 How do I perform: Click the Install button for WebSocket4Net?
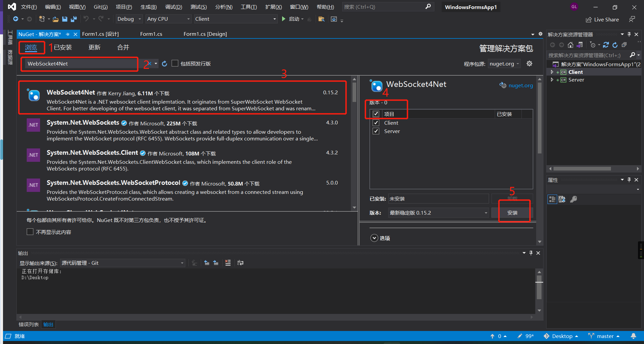tap(512, 213)
